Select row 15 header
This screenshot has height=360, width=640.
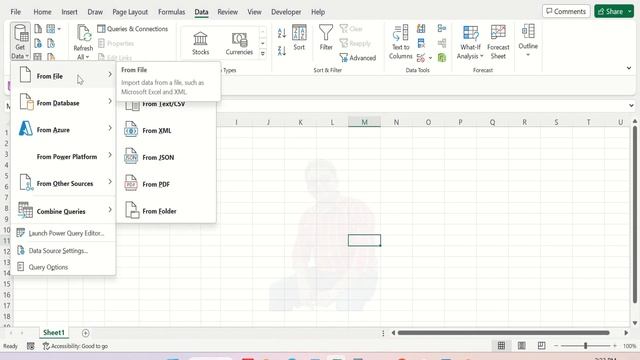point(7,284)
